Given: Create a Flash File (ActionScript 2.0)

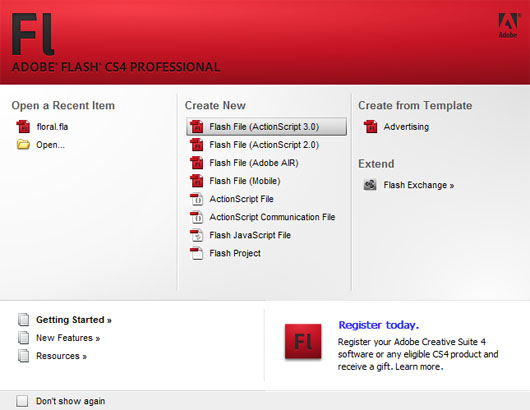Looking at the screenshot, I should click(x=264, y=145).
